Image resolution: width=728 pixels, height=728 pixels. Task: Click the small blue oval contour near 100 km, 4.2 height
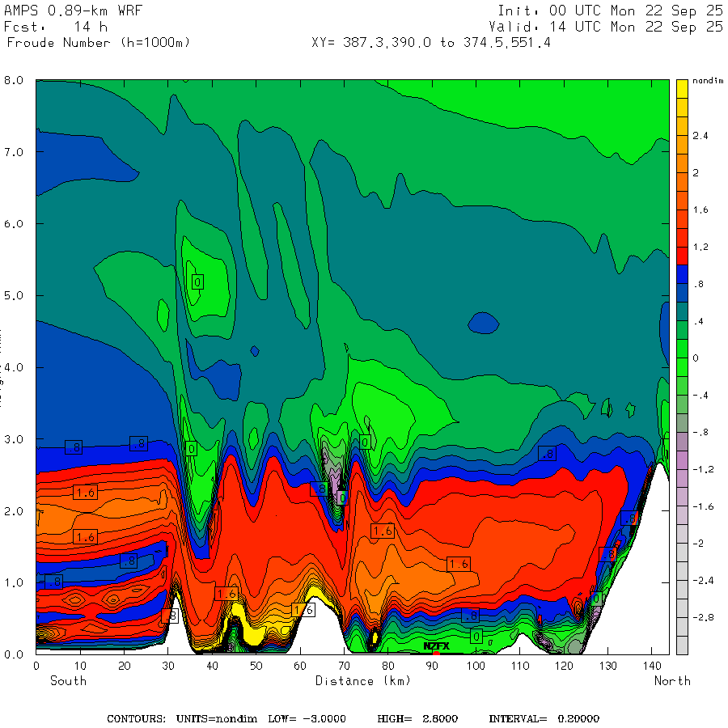[x=484, y=323]
